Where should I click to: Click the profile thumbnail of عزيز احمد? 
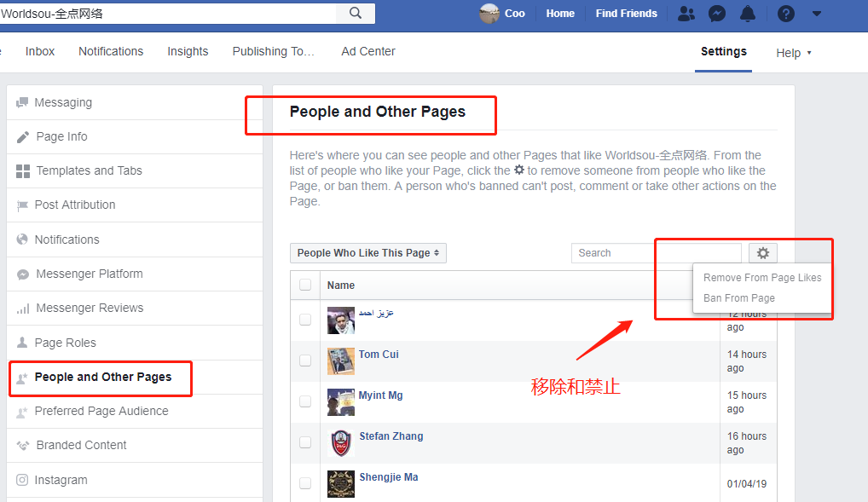point(341,320)
